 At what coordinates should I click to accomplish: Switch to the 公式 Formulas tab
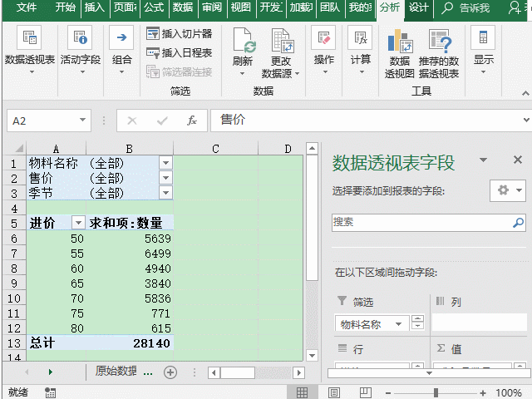point(154,7)
